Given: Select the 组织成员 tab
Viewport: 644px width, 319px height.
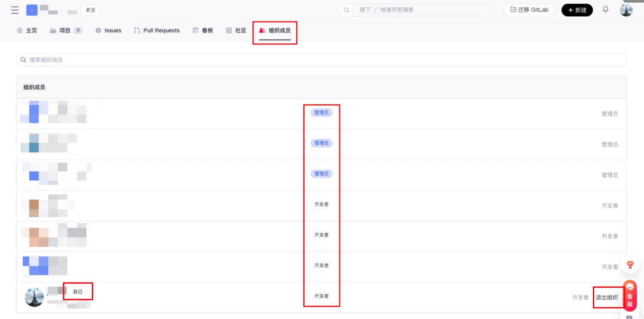Looking at the screenshot, I should pos(275,30).
